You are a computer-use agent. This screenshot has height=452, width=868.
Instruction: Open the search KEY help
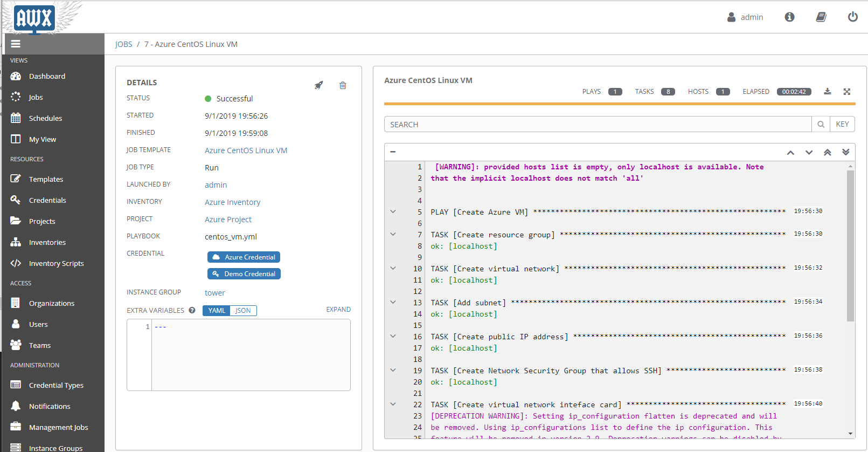click(842, 124)
